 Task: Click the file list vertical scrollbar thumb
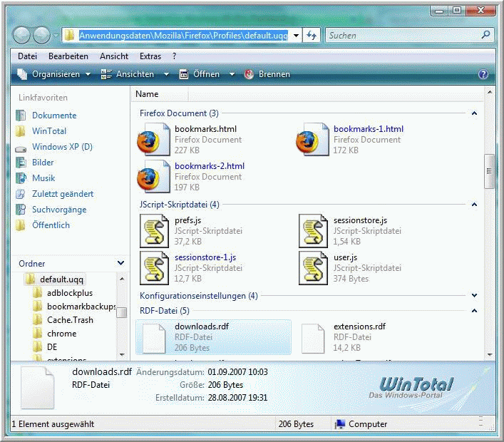tap(489, 171)
